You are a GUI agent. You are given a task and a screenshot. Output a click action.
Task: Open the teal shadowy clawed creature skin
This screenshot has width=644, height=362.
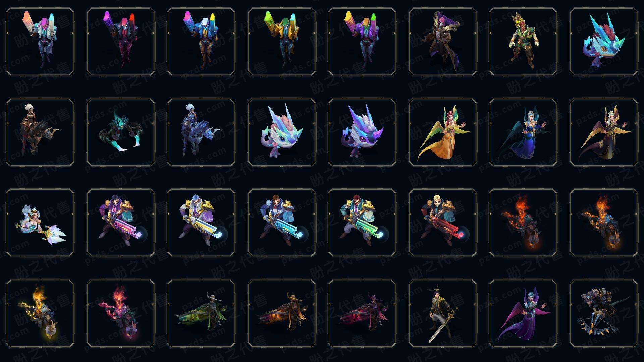(120, 132)
